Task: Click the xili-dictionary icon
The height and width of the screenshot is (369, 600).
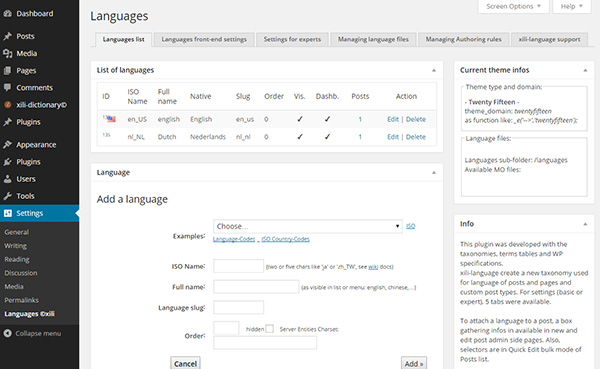Action: point(7,105)
